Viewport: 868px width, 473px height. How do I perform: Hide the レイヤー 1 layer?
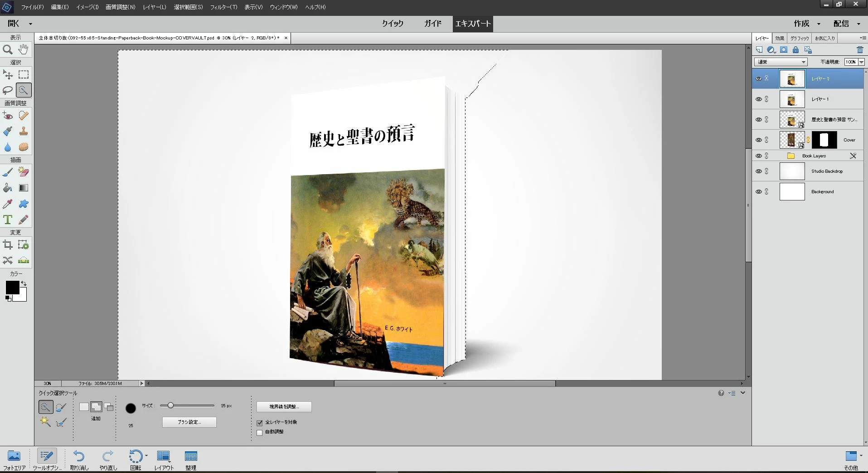758,99
